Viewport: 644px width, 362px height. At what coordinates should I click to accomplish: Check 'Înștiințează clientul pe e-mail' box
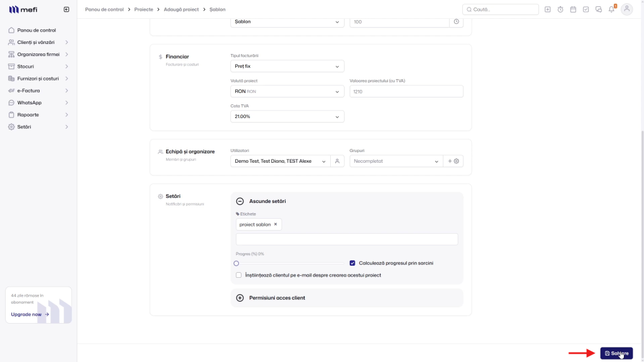(238, 275)
